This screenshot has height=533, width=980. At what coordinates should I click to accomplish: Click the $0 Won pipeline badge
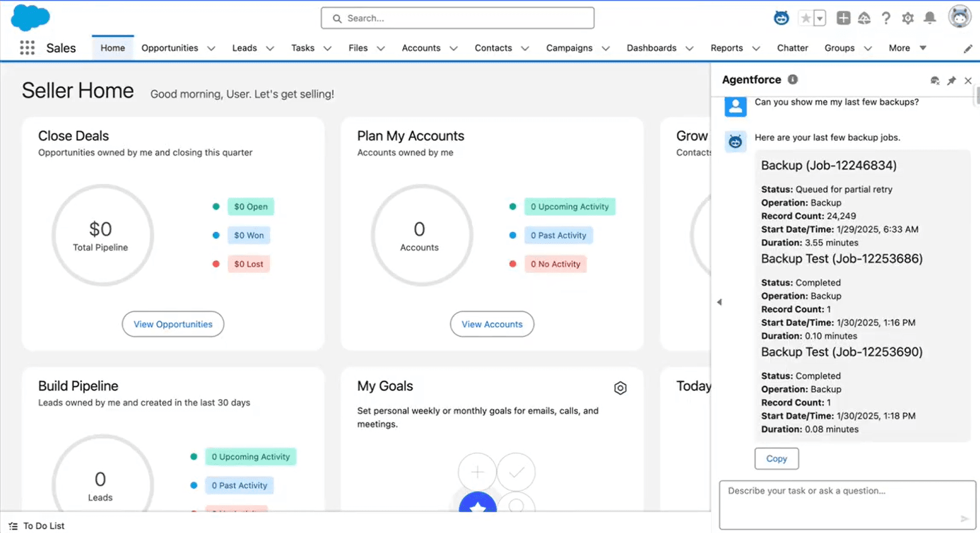(x=249, y=235)
